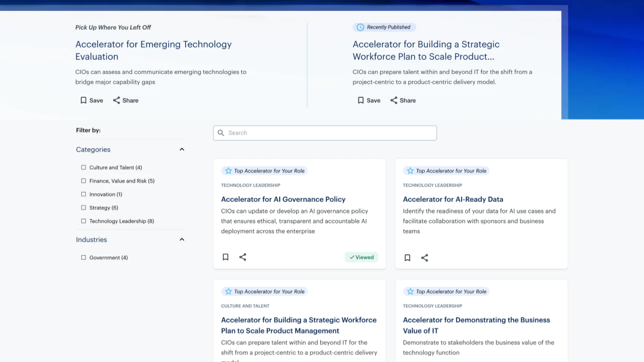Viewport: 644px width, 362px height.
Task: Open the Accelerator for AI Governance Policy
Action: [x=283, y=199]
